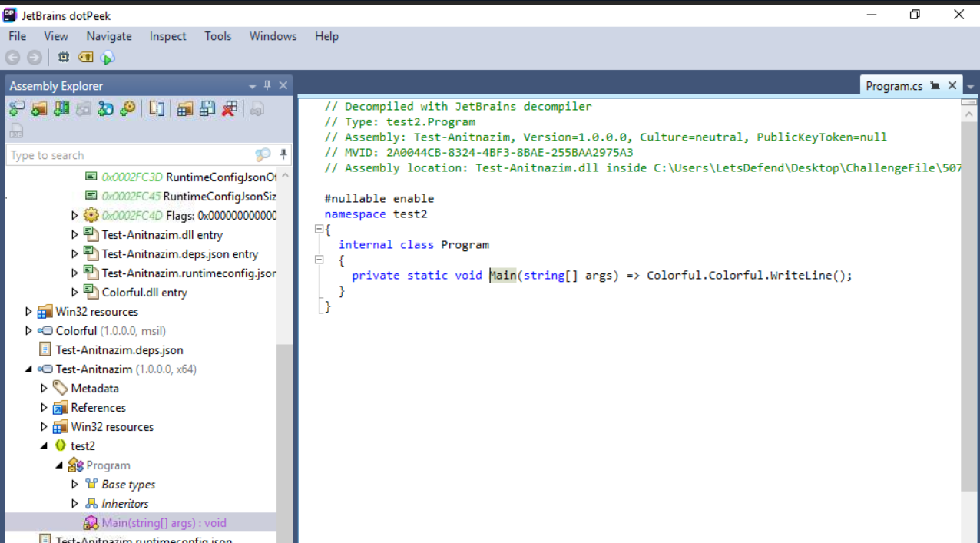
Task: Open the Navigate menu
Action: point(108,36)
